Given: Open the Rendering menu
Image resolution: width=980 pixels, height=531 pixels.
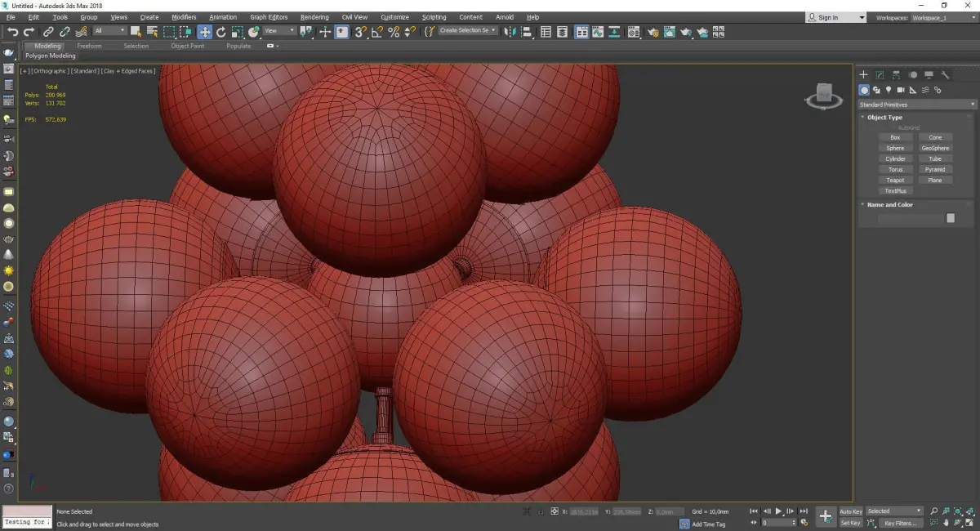Looking at the screenshot, I should pyautogui.click(x=314, y=17).
